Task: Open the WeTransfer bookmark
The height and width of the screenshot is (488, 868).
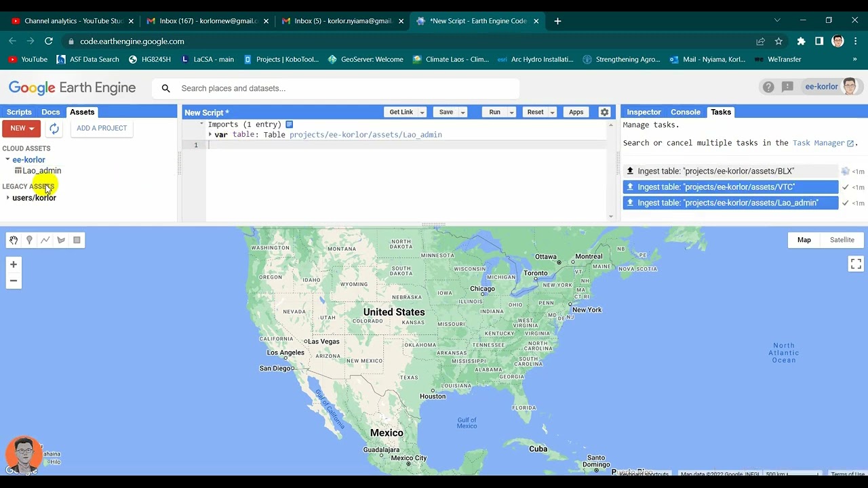Action: [x=778, y=59]
